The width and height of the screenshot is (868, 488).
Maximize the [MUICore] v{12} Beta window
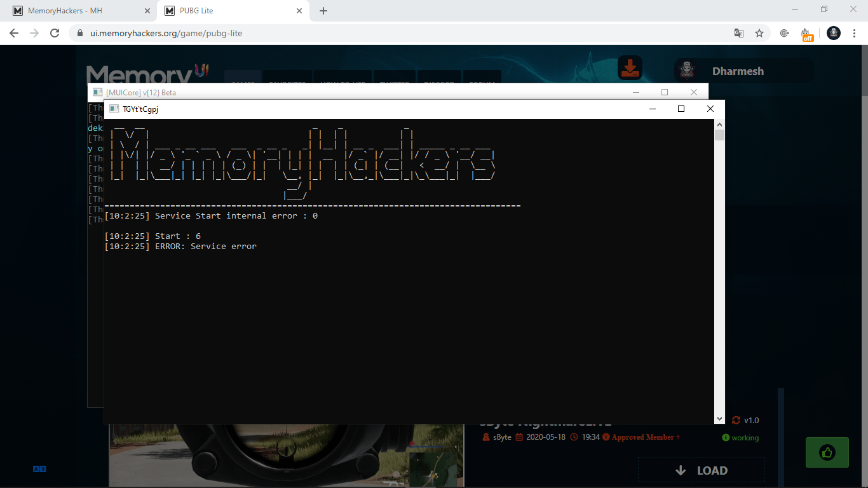(665, 92)
